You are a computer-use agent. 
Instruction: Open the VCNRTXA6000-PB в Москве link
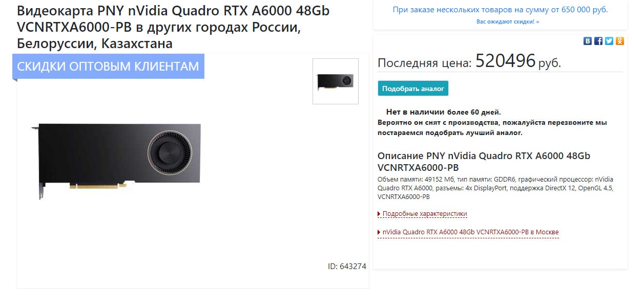tap(471, 232)
